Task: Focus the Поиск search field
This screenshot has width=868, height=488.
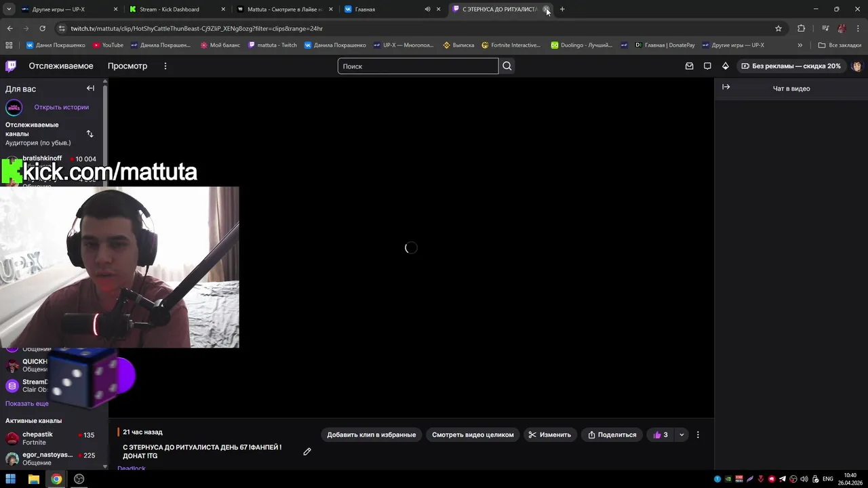Action: point(418,66)
